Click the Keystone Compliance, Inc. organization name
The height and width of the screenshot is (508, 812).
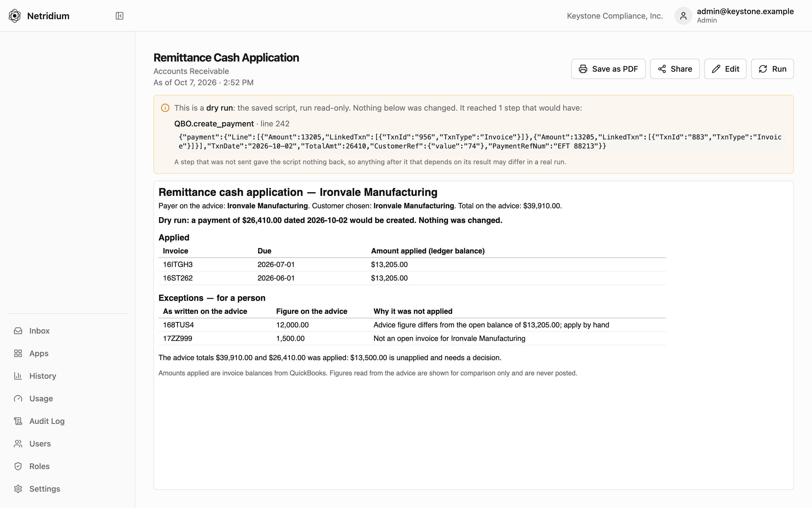click(x=615, y=16)
